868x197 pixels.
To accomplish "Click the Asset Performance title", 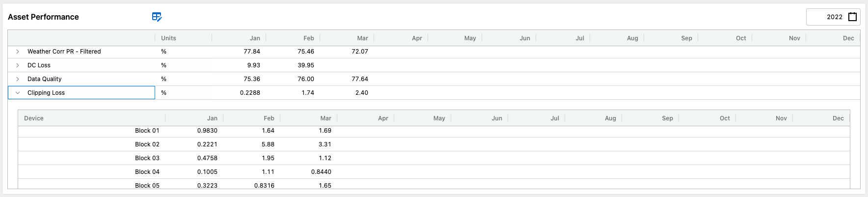I will (43, 17).
